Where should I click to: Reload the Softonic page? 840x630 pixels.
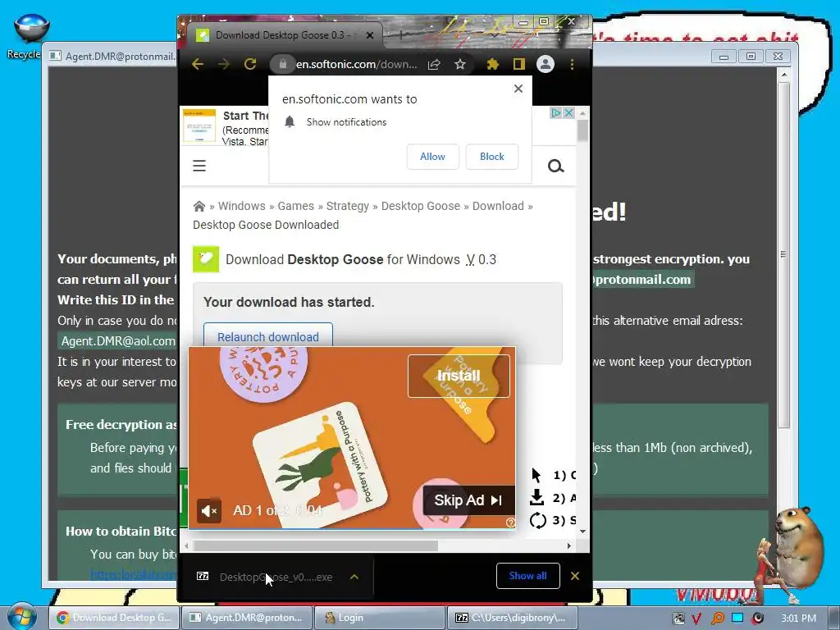[250, 64]
